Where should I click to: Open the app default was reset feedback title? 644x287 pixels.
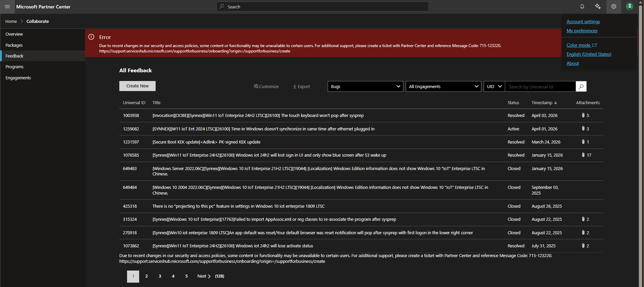[313, 233]
